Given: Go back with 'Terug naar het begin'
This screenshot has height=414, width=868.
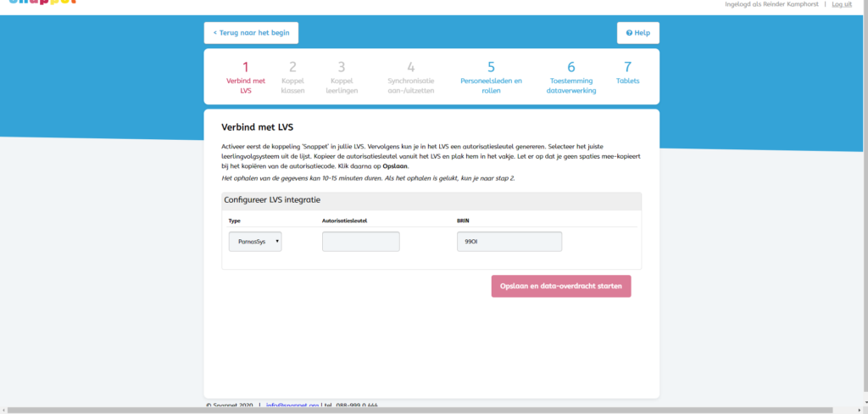Looking at the screenshot, I should click(x=251, y=33).
